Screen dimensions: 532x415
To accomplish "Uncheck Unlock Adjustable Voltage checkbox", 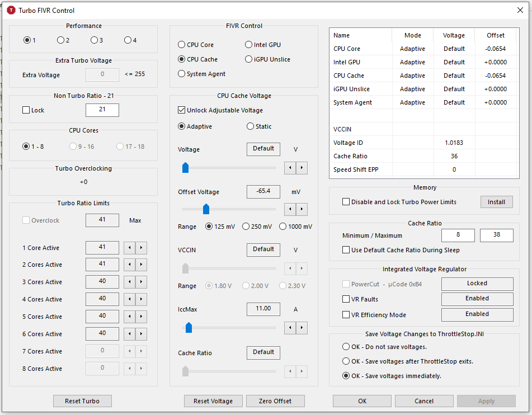I will coord(182,111).
